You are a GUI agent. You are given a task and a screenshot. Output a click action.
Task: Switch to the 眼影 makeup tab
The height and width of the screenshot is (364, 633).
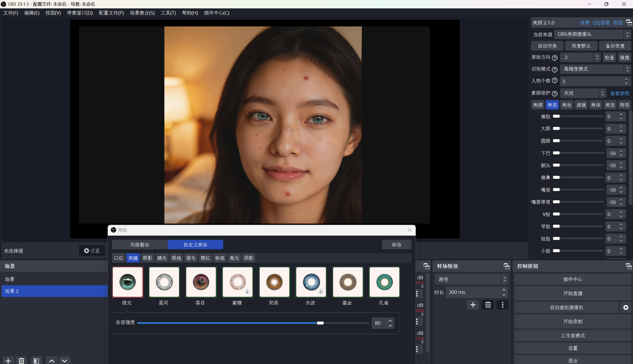(x=147, y=258)
